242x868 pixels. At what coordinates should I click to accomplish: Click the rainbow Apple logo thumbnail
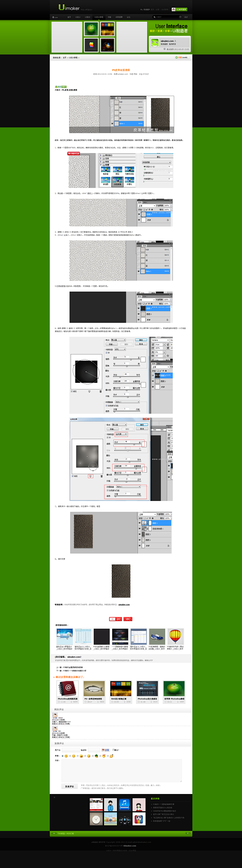tap(91, 45)
